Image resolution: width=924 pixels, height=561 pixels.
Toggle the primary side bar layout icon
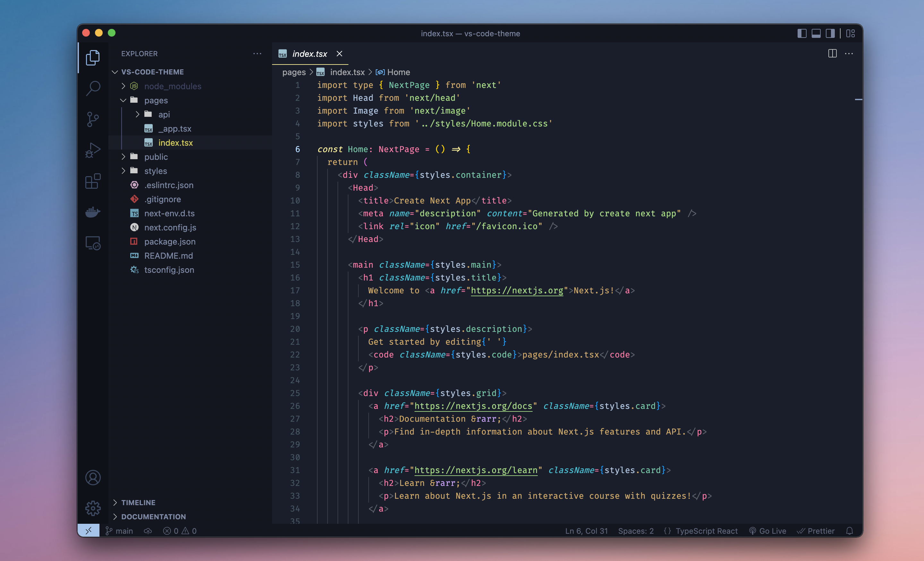coord(802,33)
